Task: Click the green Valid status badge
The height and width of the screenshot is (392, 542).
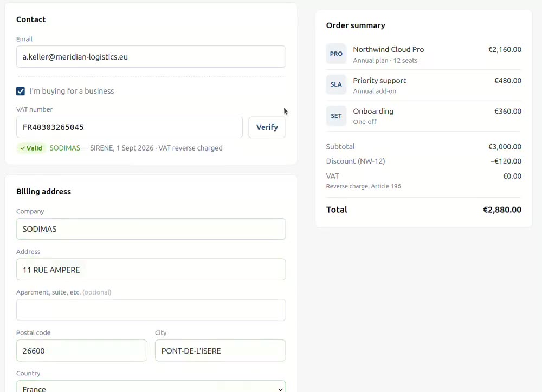Action: (31, 148)
